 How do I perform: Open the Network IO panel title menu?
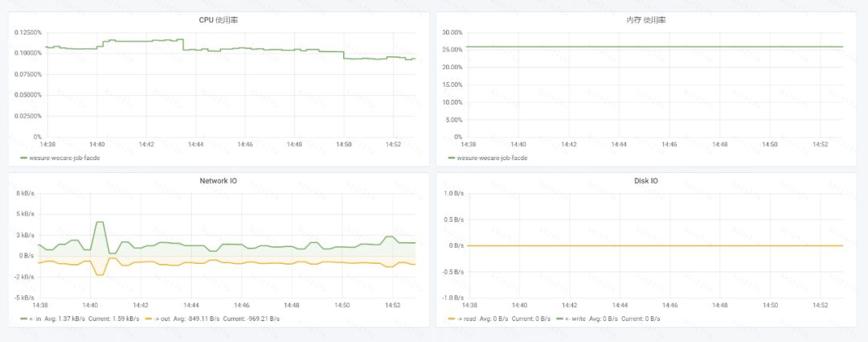tap(218, 181)
